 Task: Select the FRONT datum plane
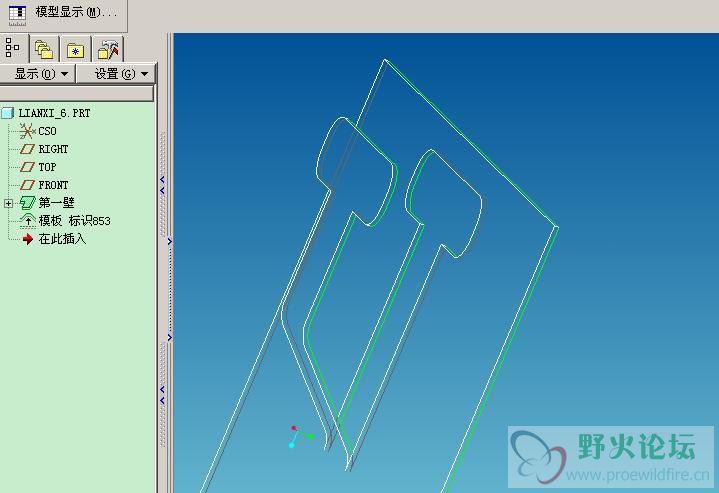click(x=53, y=185)
